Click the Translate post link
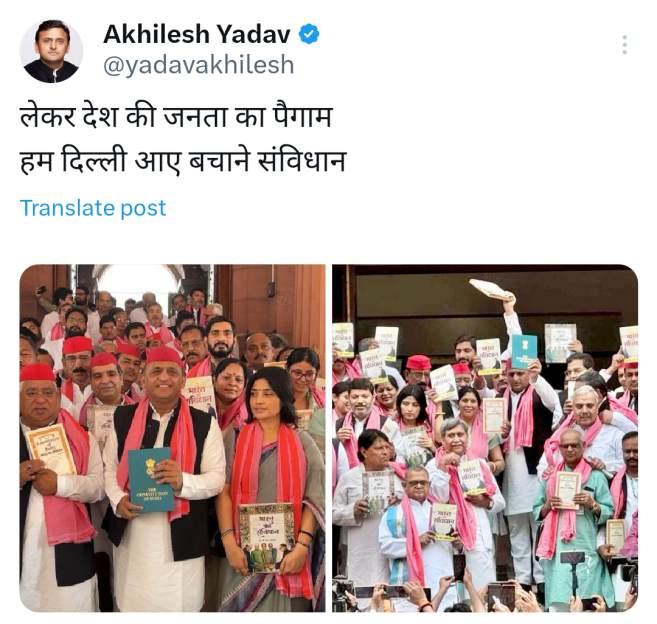The height and width of the screenshot is (624, 657). pyautogui.click(x=93, y=208)
